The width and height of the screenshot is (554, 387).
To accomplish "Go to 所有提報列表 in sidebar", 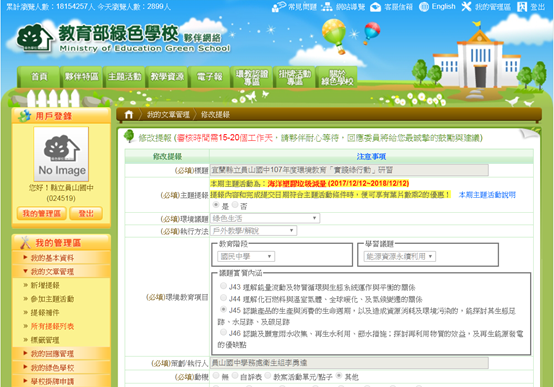I will click(52, 327).
